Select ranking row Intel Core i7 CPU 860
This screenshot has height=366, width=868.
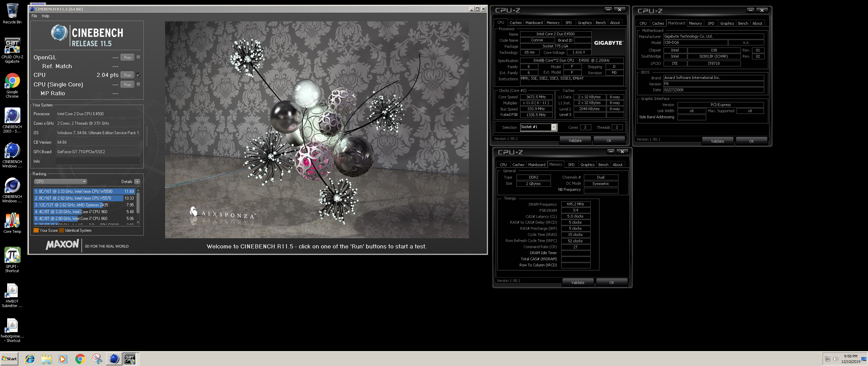[84, 219]
